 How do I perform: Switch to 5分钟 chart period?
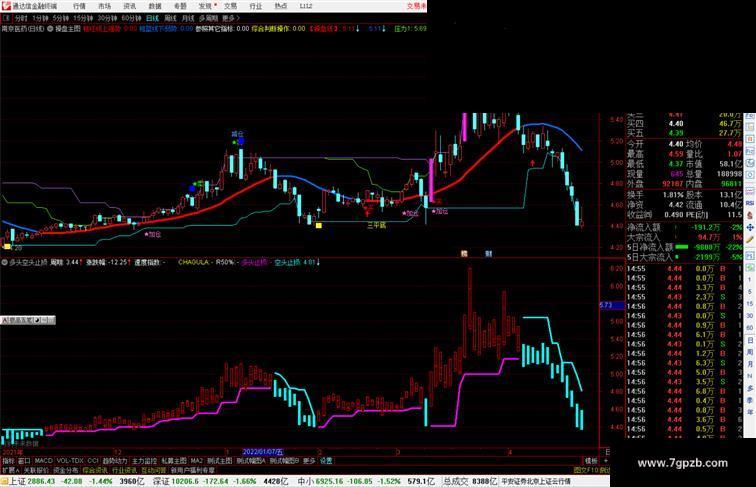(x=61, y=18)
